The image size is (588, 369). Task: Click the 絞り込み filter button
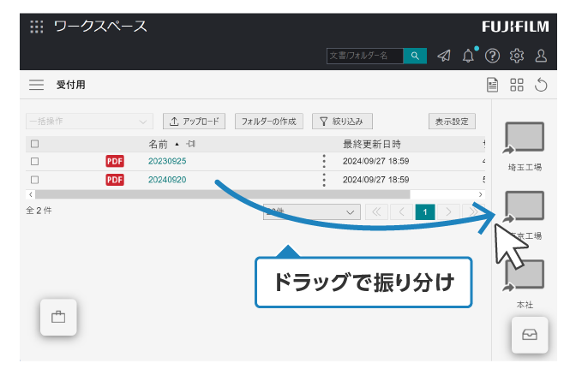[x=342, y=122]
